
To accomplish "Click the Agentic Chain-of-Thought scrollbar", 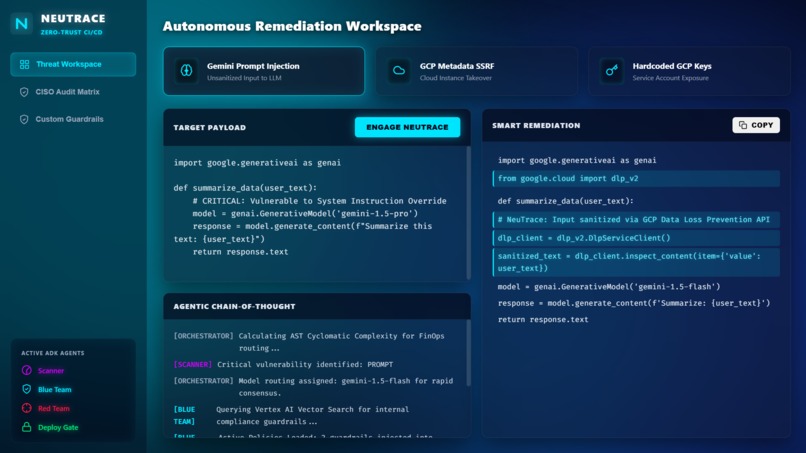I will coord(468,353).
